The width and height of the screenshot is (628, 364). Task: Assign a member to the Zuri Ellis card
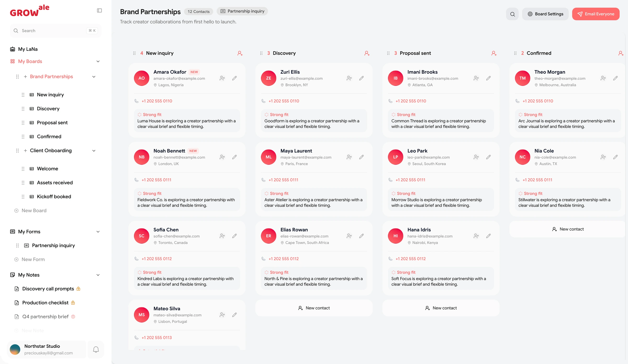click(349, 78)
